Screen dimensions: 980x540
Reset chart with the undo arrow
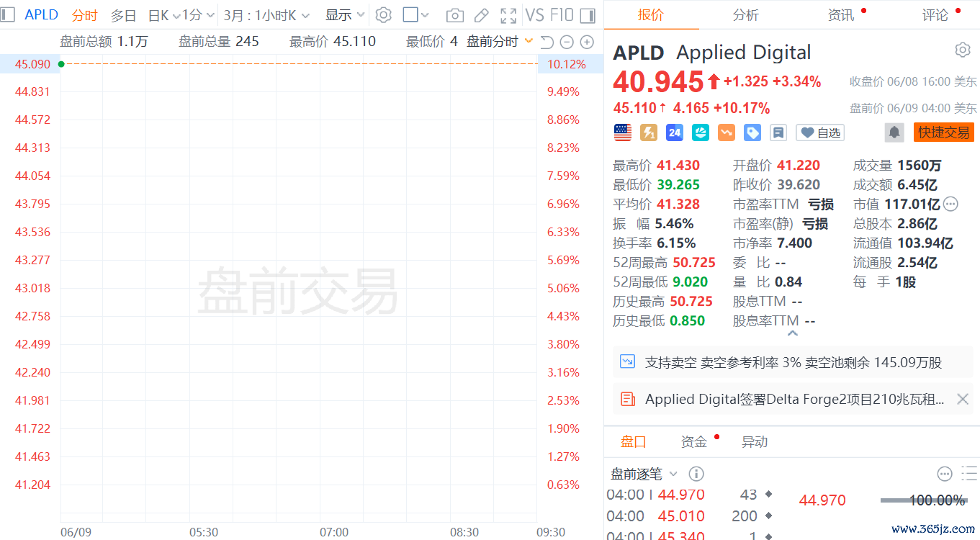[547, 42]
